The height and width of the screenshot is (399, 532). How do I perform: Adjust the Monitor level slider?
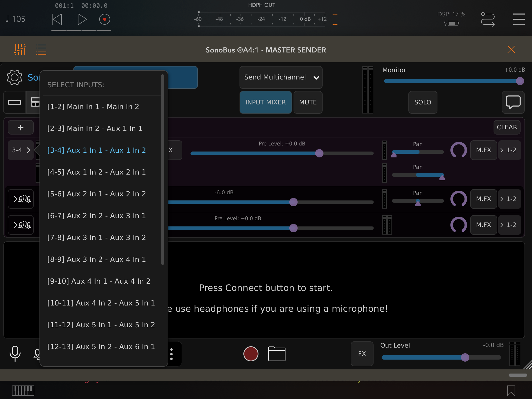click(x=454, y=81)
